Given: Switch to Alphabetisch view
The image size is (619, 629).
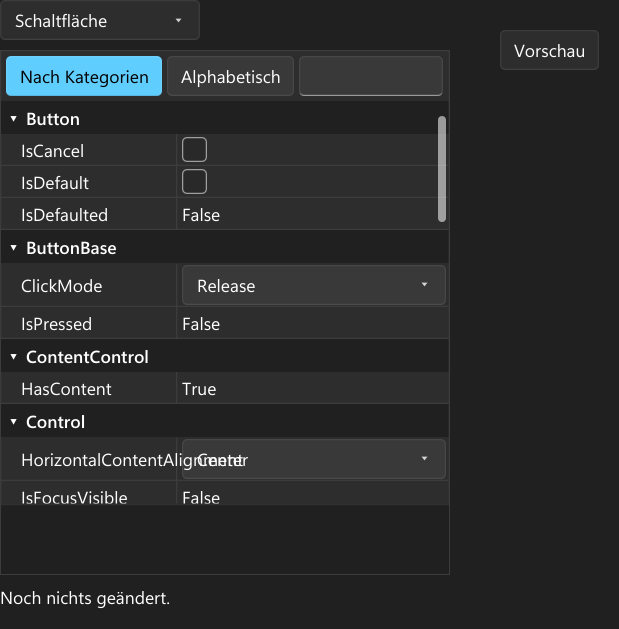Looking at the screenshot, I should [230, 76].
